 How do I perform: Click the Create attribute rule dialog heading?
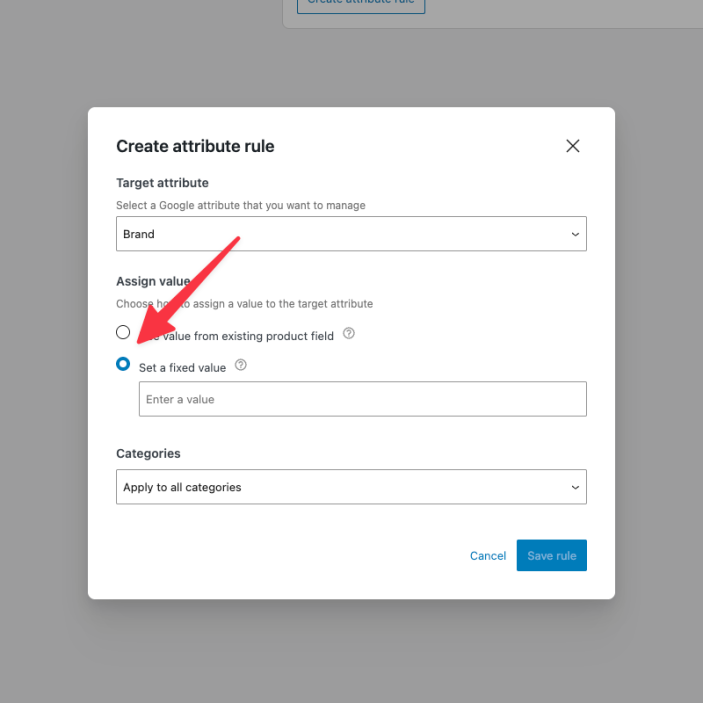(x=195, y=146)
